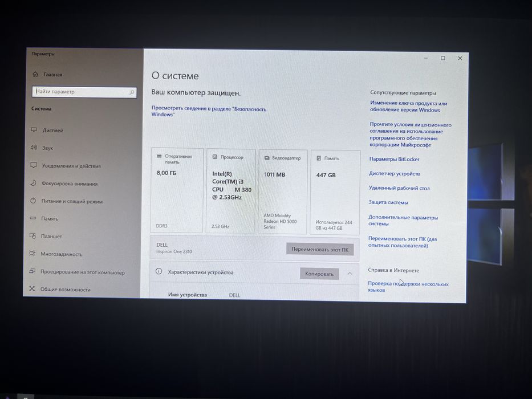532x399 pixels.
Task: Click the Питание и спящий режим power icon
Action: pos(33,201)
